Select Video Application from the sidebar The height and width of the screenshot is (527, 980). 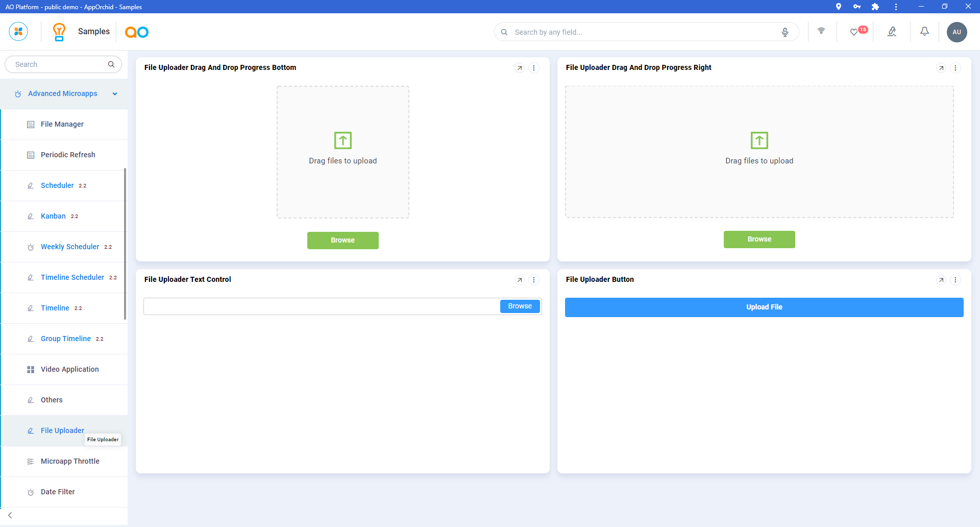(70, 369)
